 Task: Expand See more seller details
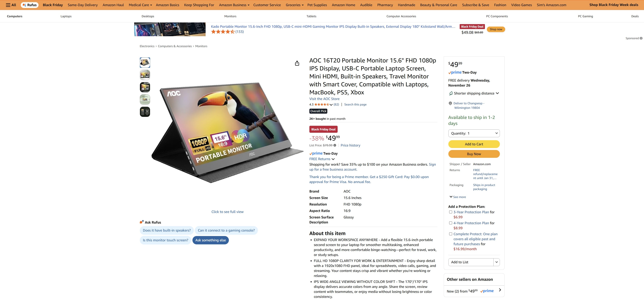[x=458, y=197]
